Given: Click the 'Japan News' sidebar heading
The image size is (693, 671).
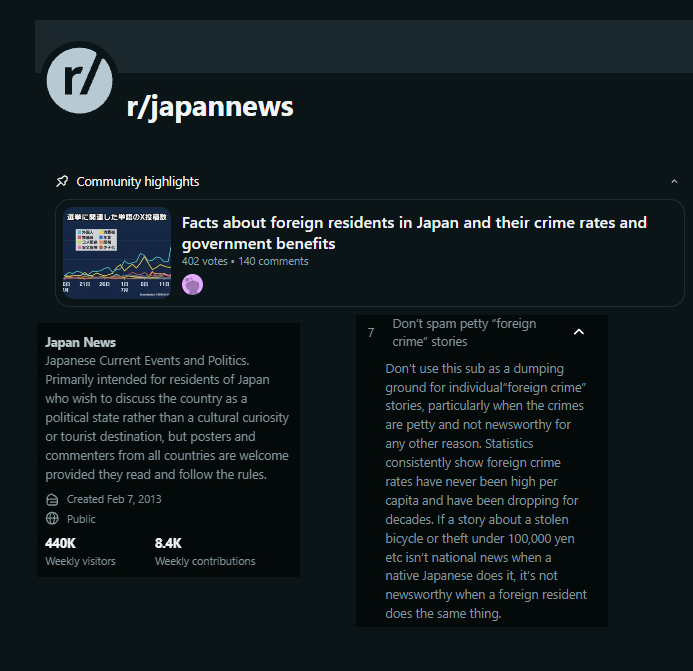Looking at the screenshot, I should [80, 342].
